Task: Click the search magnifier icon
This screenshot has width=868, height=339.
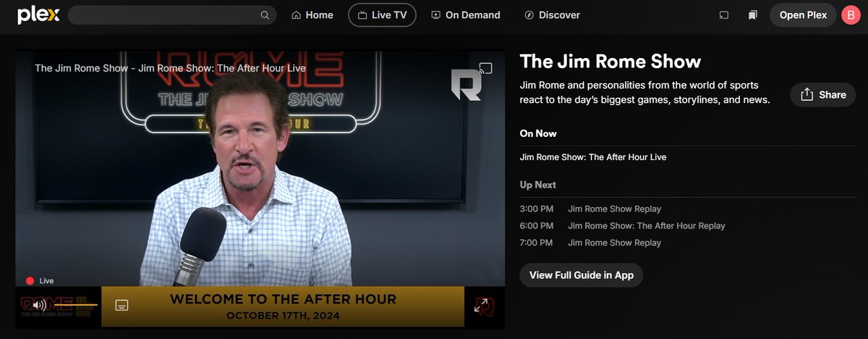Action: click(x=265, y=15)
